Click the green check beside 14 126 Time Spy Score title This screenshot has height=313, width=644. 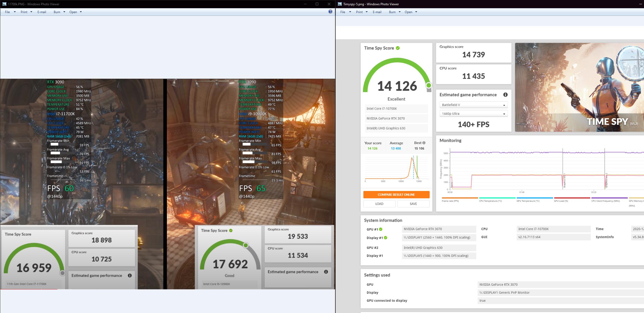398,48
